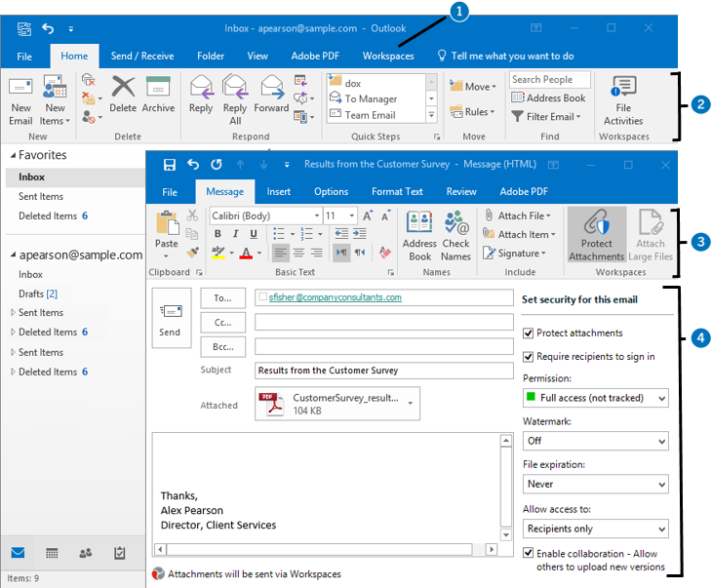This screenshot has height=588, width=712.
Task: Select Inbox under Favorites
Action: [x=75, y=177]
